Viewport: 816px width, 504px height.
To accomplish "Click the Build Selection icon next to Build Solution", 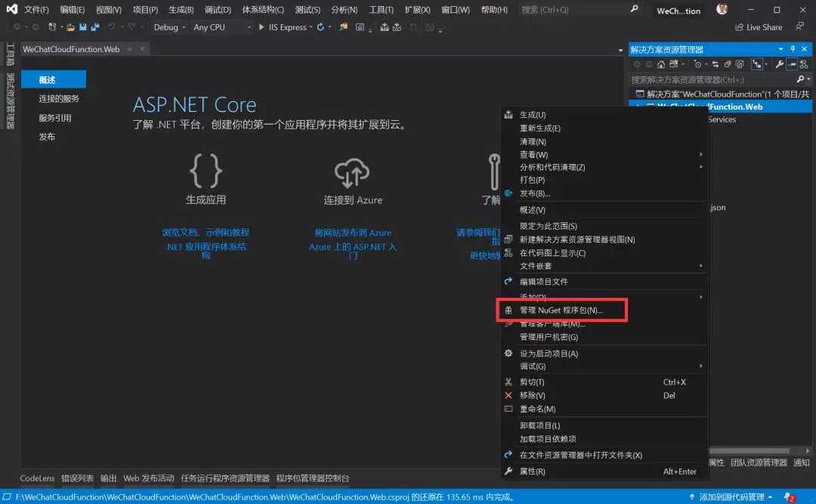I will [x=397, y=27].
